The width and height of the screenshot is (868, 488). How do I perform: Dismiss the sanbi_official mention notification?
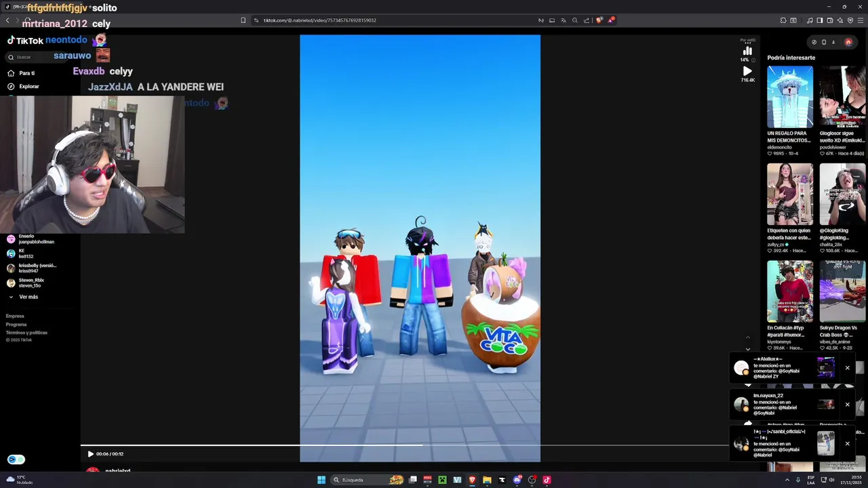[847, 444]
